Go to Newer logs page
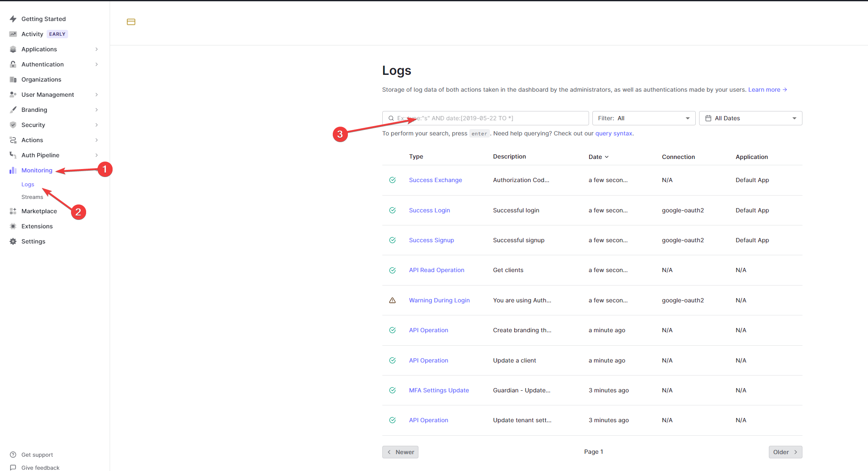 coord(400,452)
